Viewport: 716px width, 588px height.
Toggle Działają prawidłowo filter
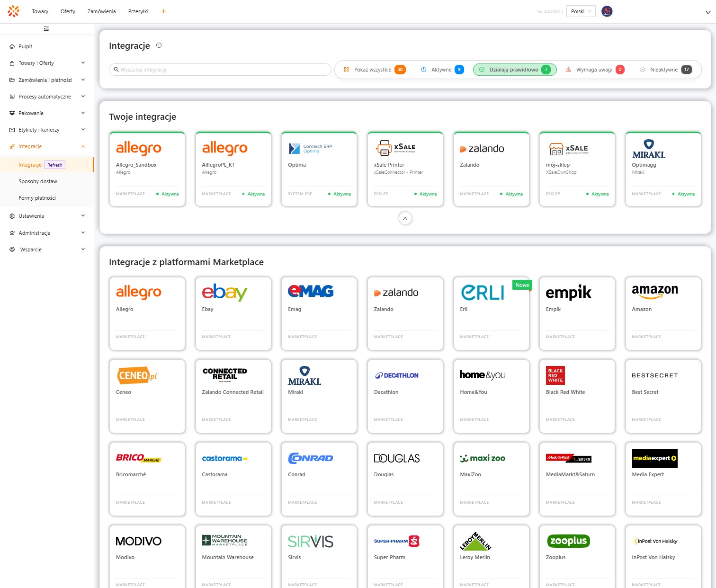tap(515, 70)
